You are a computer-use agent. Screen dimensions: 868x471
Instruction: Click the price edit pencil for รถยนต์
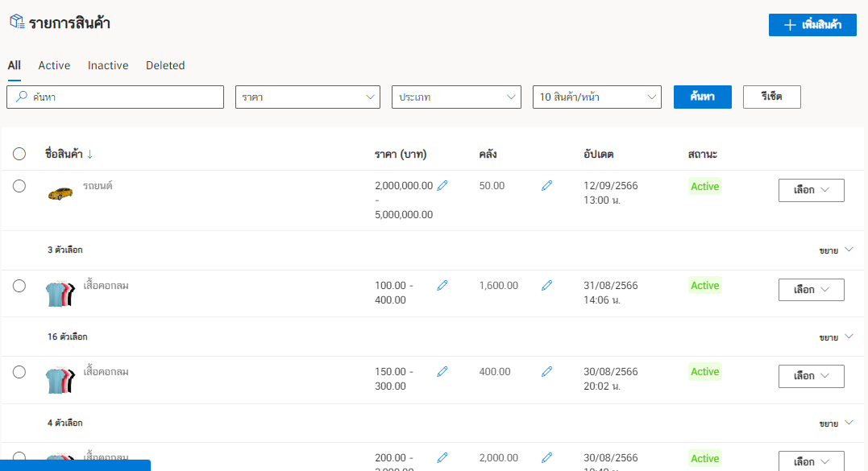tap(442, 186)
